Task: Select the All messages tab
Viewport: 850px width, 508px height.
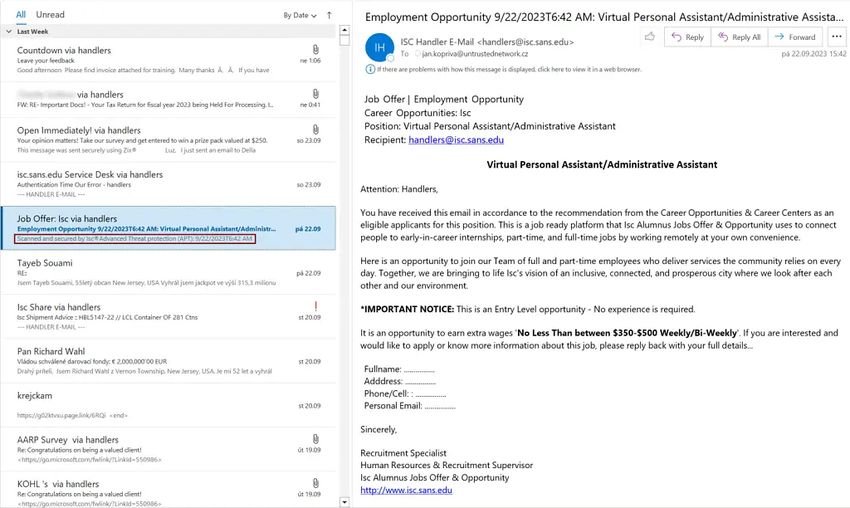Action: pos(21,15)
